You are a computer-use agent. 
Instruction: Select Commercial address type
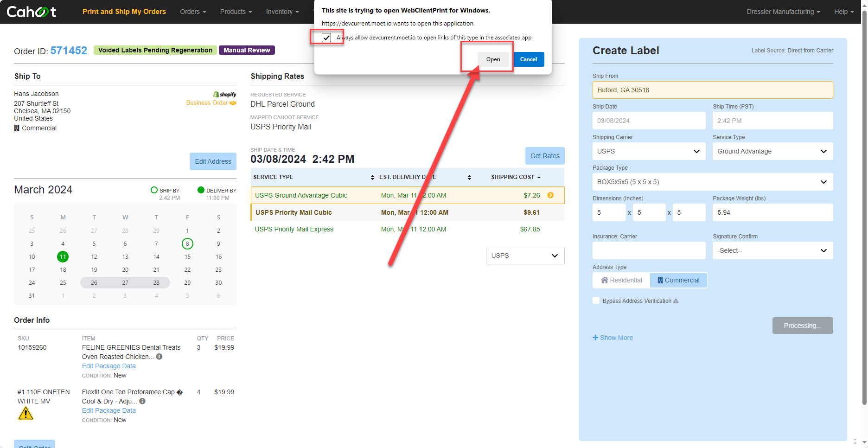coord(678,280)
